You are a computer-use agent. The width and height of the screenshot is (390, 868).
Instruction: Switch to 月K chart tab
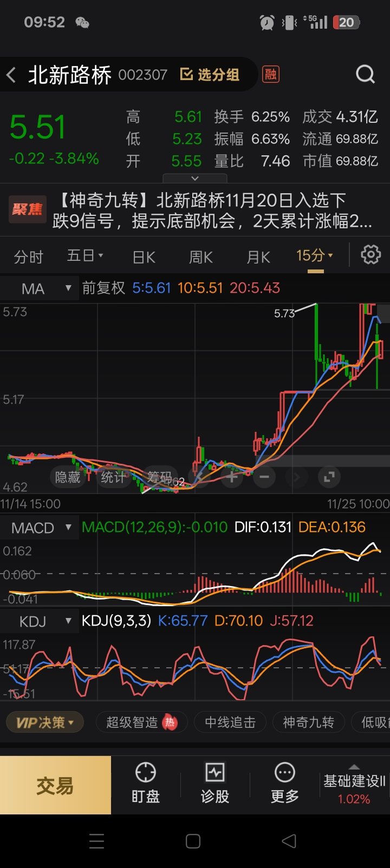258,257
